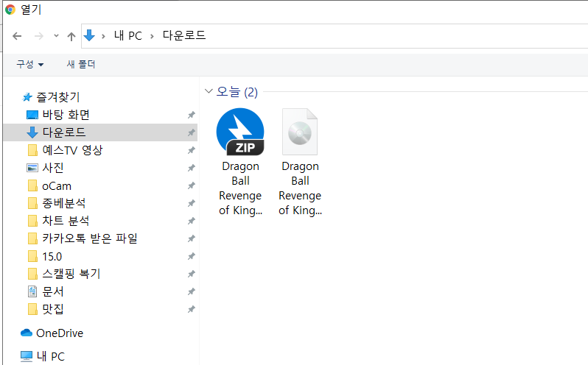Click the pin icon next to 카카오톡 받은 파일
The image size is (588, 365).
(x=192, y=238)
